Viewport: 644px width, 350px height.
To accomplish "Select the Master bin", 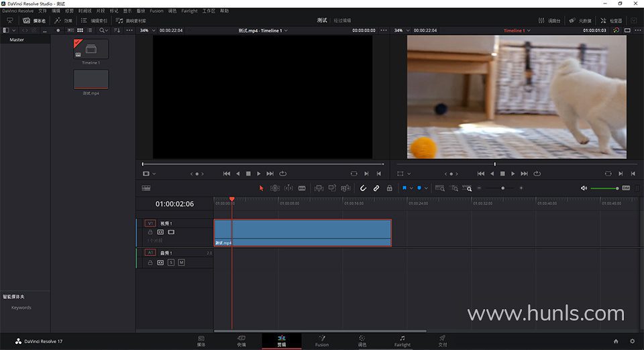I will [17, 40].
